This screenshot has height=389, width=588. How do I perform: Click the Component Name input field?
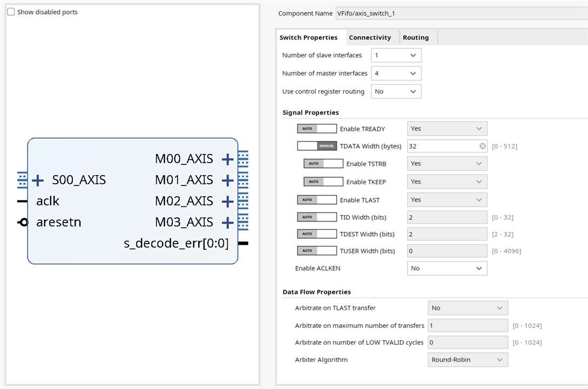point(462,14)
